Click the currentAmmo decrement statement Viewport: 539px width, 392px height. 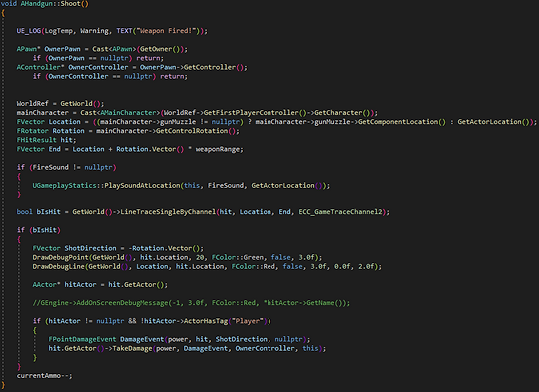(x=44, y=376)
